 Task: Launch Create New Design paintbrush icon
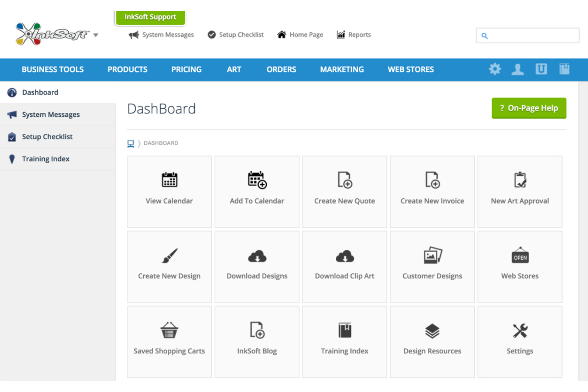[x=169, y=255]
